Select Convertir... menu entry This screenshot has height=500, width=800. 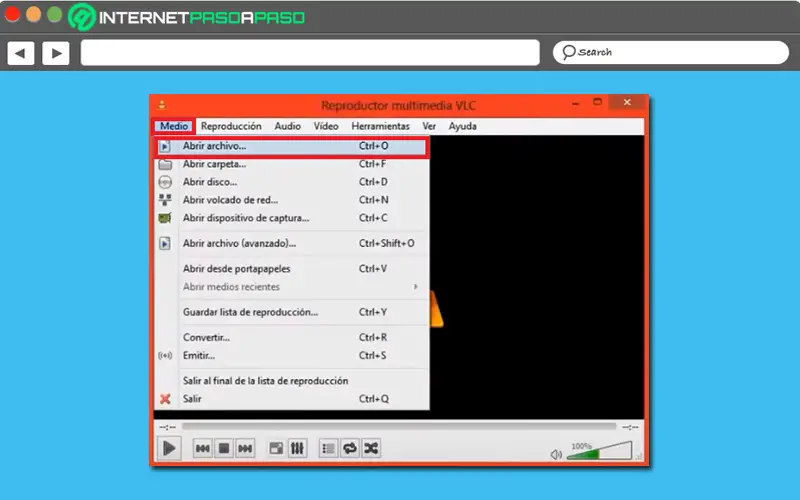[291, 338]
